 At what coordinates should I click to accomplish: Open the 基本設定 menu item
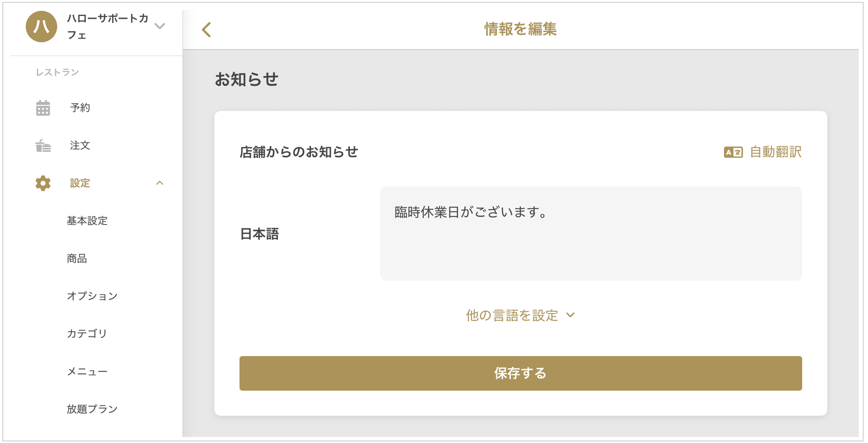coord(87,221)
